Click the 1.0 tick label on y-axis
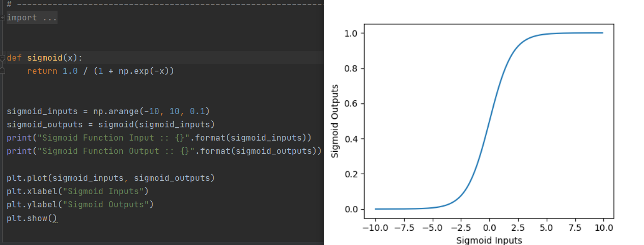 (x=354, y=33)
